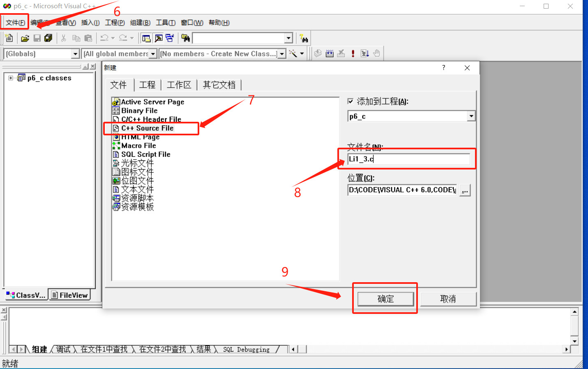
Task: Click the file name input field
Action: [x=408, y=159]
